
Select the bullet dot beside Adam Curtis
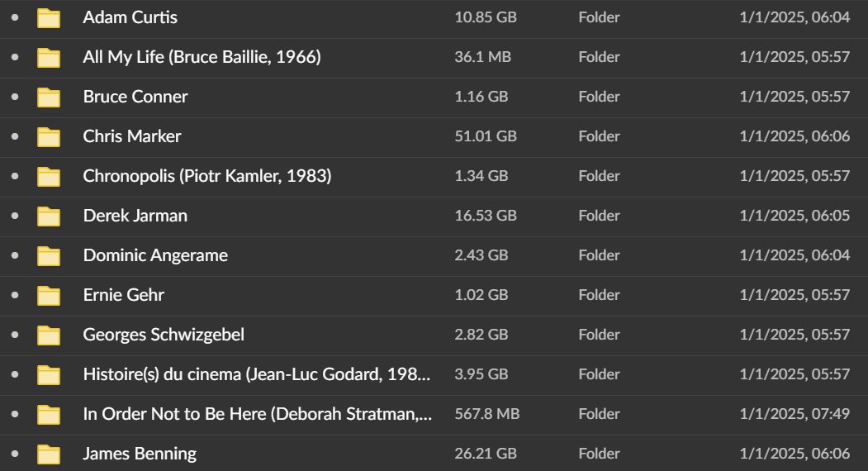coord(14,17)
